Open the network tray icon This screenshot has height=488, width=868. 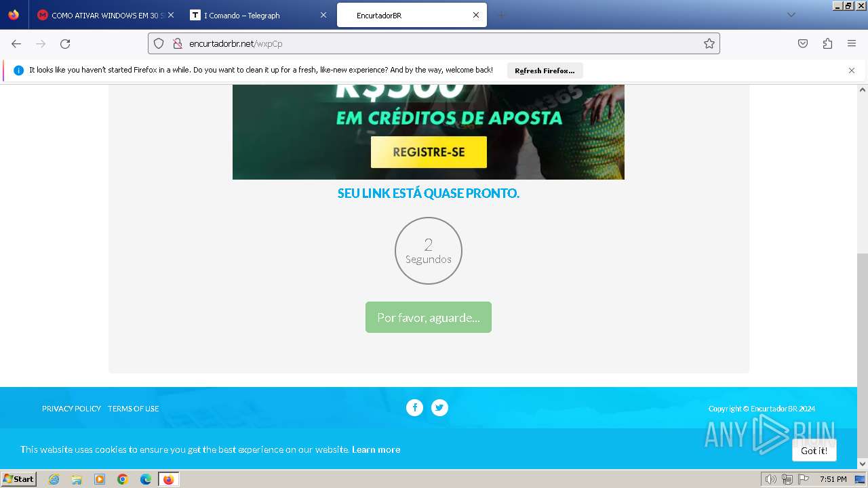(x=787, y=479)
